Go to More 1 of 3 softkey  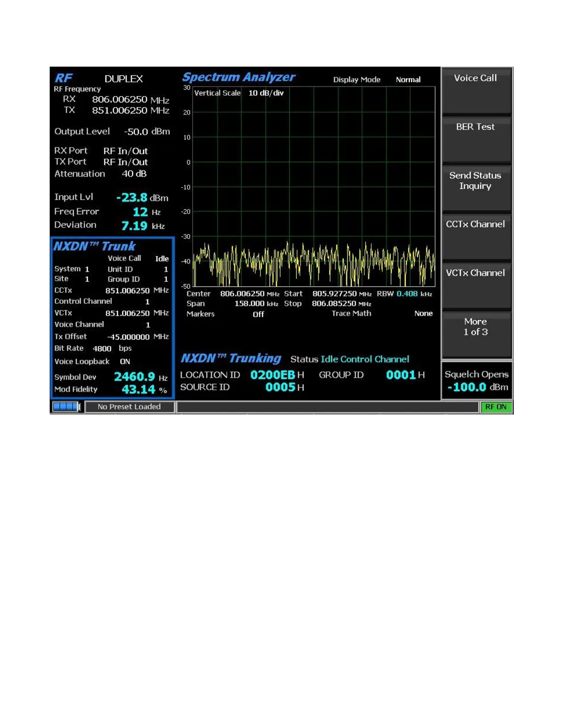tap(477, 335)
